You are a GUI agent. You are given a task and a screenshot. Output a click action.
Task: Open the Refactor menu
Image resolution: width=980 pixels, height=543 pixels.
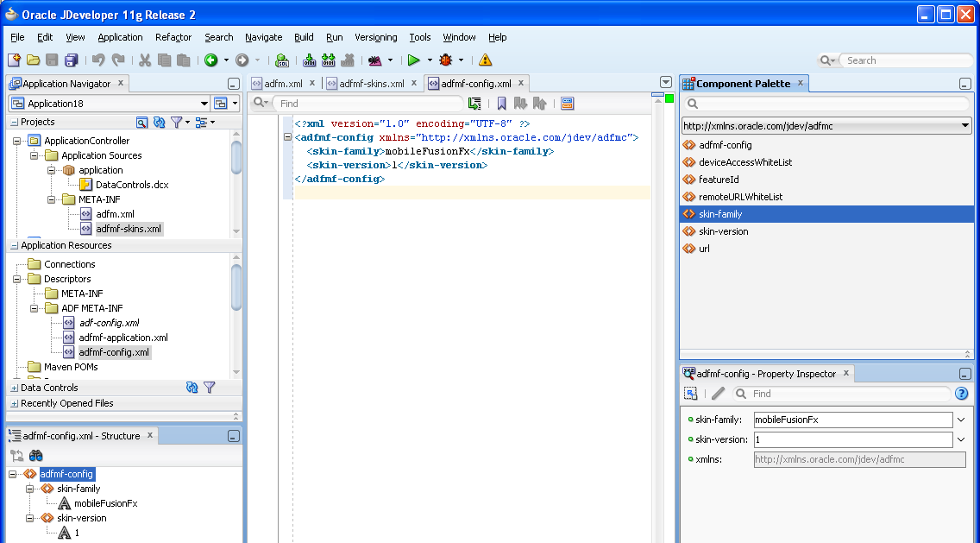tap(173, 37)
